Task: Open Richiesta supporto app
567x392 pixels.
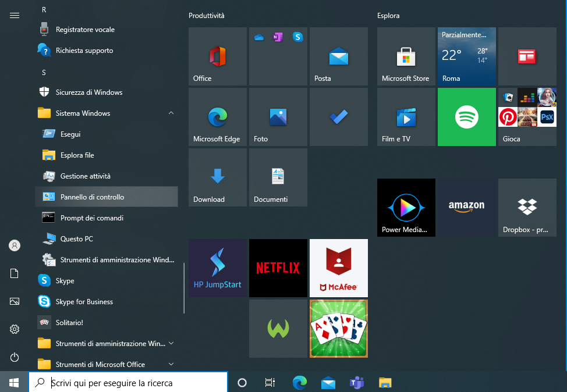Action: [x=107, y=51]
